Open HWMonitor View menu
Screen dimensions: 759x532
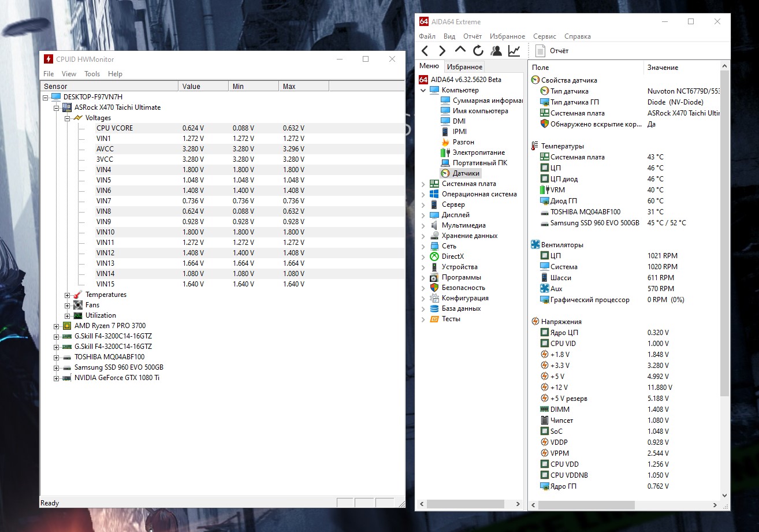point(69,74)
